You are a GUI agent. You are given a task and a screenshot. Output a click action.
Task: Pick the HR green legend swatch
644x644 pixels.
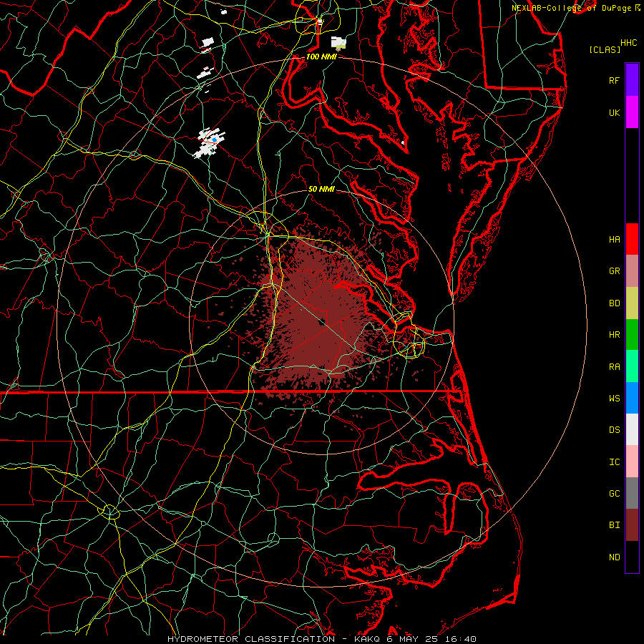pos(632,335)
